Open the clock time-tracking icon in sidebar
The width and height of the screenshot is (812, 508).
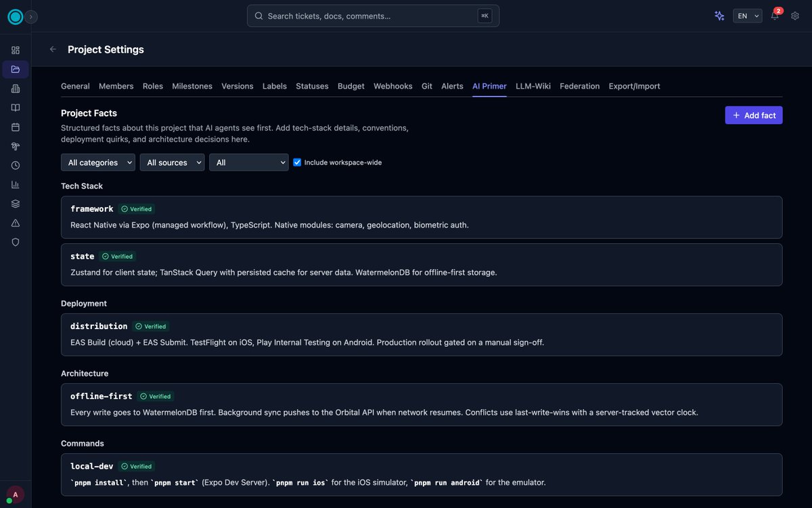[16, 165]
